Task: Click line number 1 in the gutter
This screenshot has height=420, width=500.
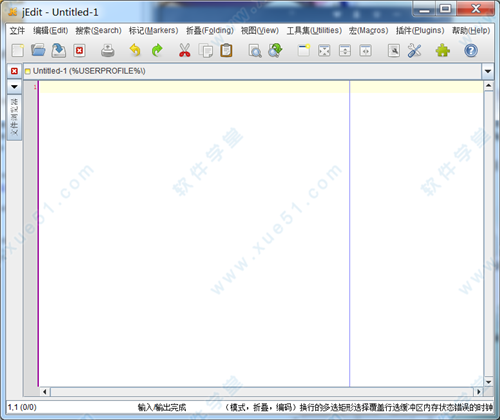Action: pos(35,87)
